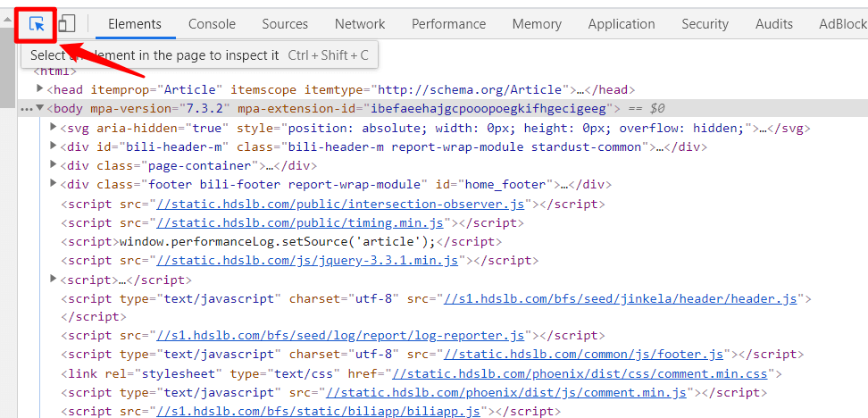Click the mpa-extension-id value text
The image size is (868, 418).
point(490,108)
